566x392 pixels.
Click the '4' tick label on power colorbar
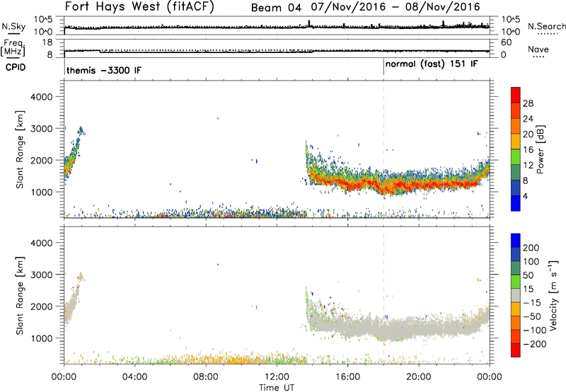point(525,196)
